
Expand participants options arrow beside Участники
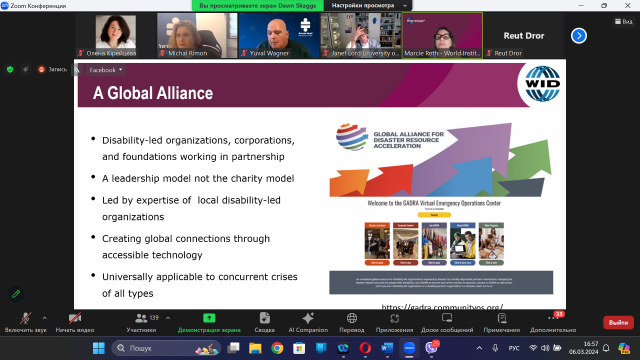tap(168, 318)
